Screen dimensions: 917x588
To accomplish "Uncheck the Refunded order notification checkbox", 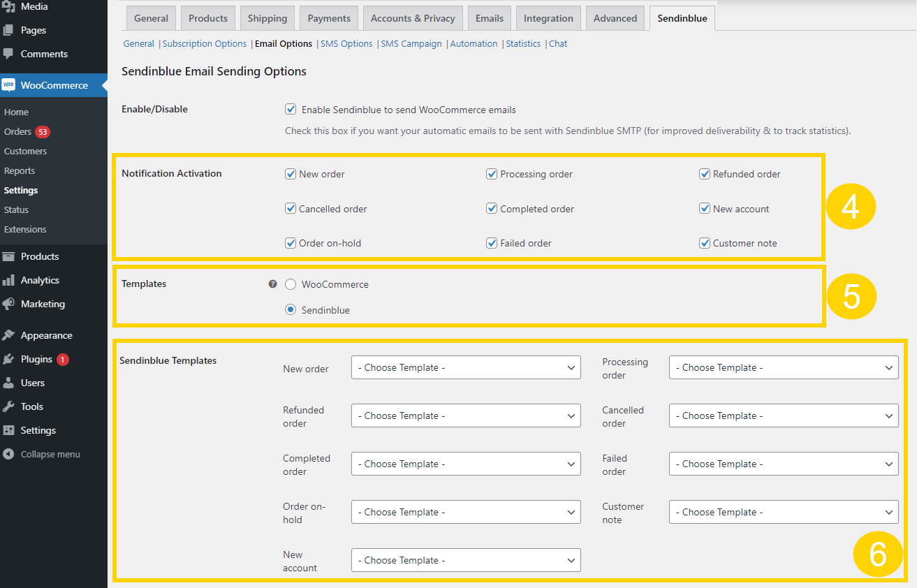I will coord(705,174).
